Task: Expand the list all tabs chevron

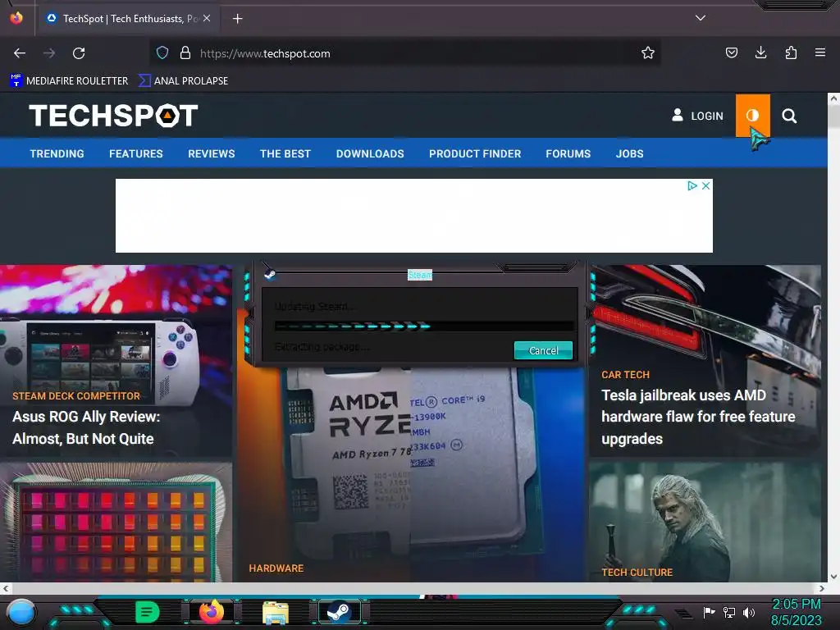Action: pyautogui.click(x=701, y=18)
